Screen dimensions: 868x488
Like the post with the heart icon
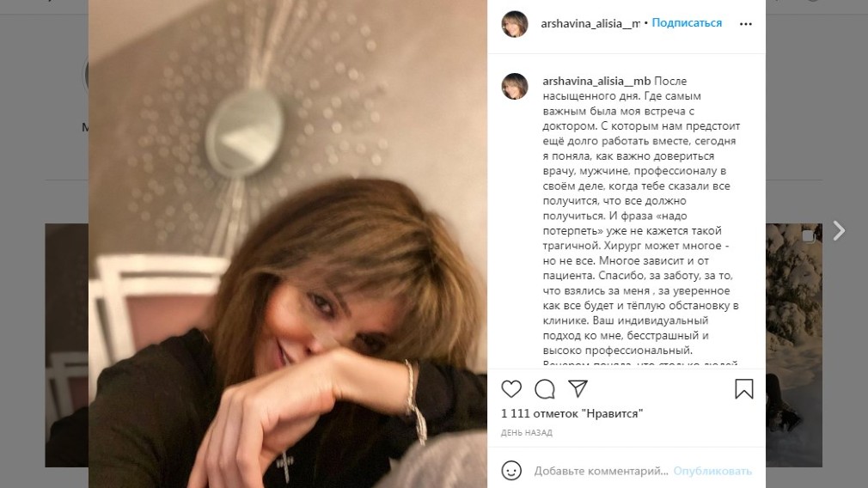(x=511, y=389)
